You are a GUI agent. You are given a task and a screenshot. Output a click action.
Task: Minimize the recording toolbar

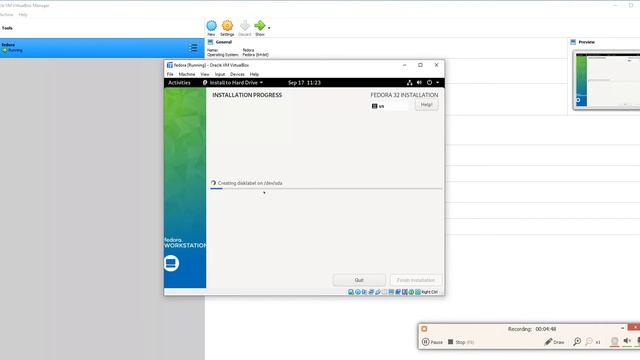[622, 328]
